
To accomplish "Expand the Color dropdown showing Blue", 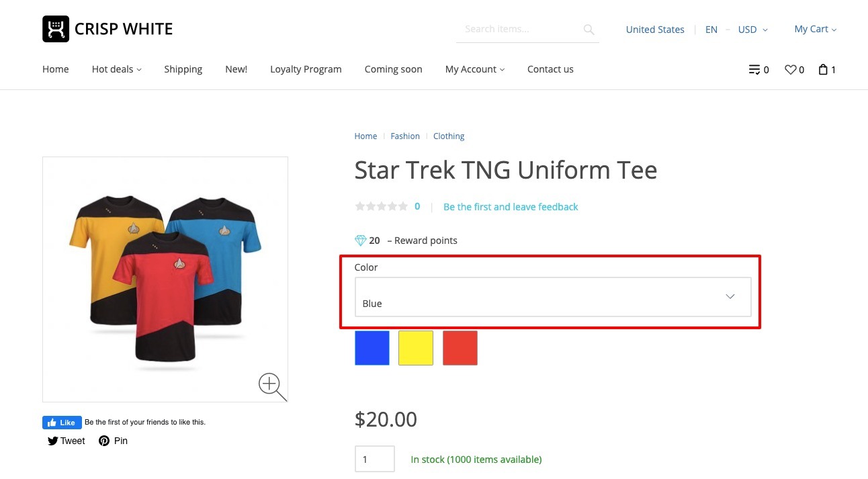I will tap(552, 297).
